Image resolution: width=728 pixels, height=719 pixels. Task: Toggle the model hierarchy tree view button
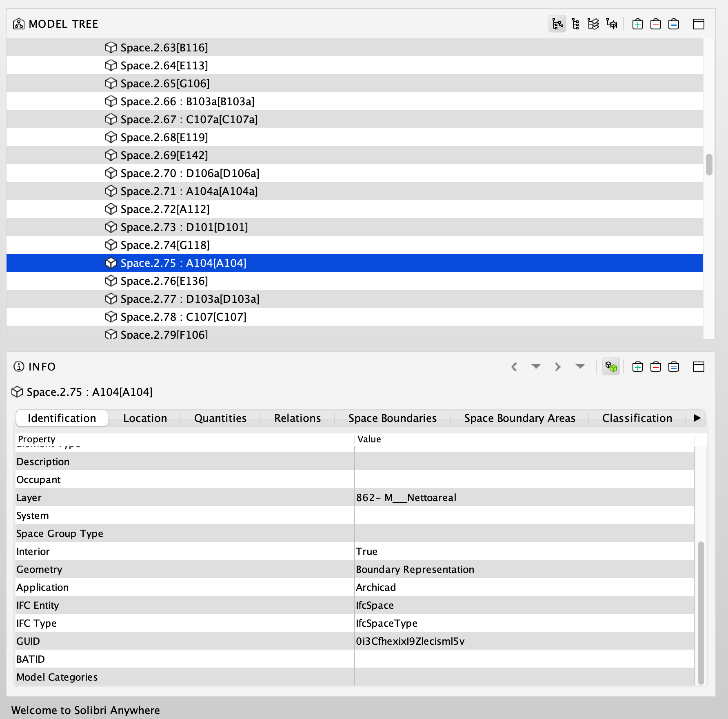(557, 24)
